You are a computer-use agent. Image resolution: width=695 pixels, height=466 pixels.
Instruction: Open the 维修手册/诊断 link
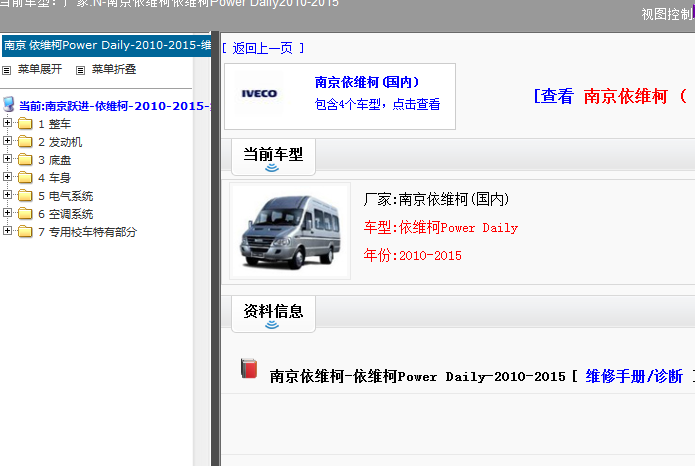pos(634,376)
